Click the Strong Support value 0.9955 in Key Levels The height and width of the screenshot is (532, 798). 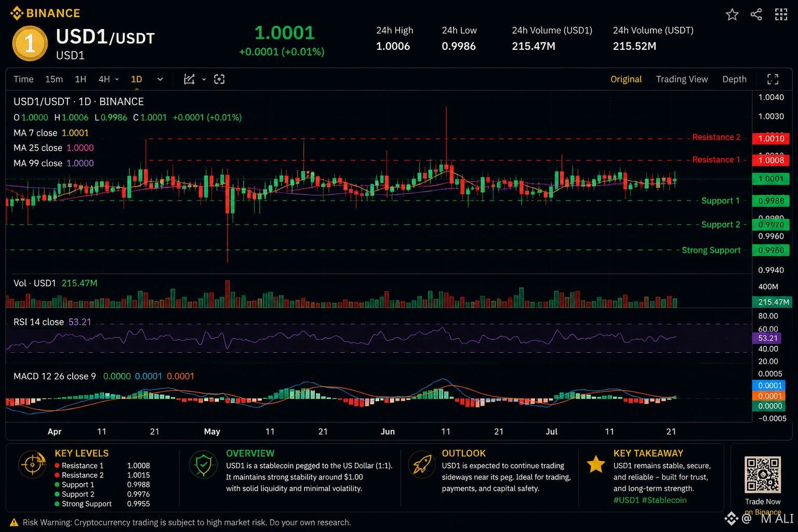pyautogui.click(x=138, y=503)
